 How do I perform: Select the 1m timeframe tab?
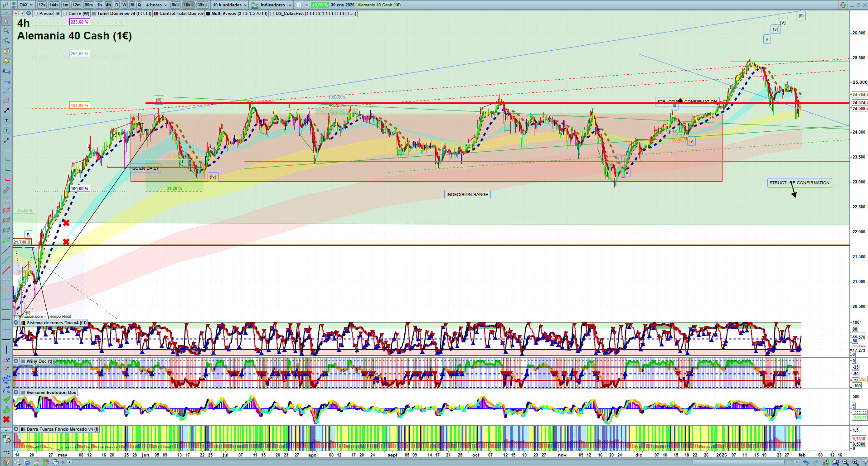tap(66, 5)
